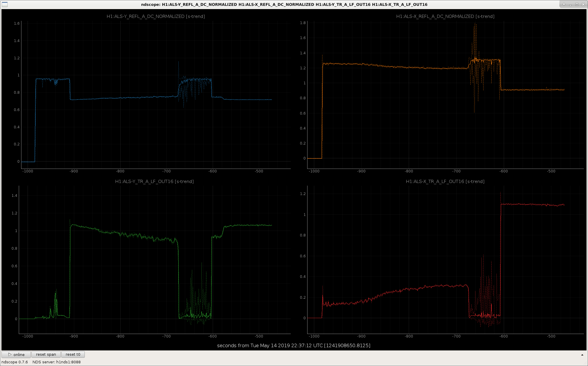
Task: Open the window menu icon in title bar
Action: [x=4, y=4]
